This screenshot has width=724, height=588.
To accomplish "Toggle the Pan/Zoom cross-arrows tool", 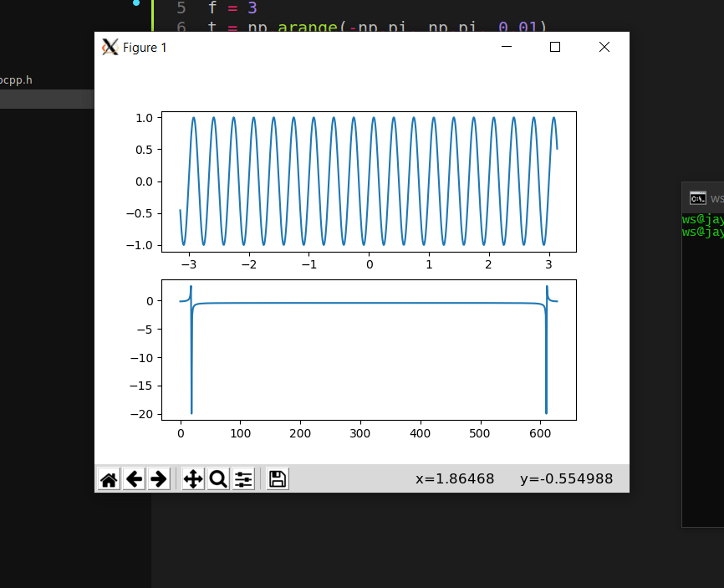I will (192, 478).
